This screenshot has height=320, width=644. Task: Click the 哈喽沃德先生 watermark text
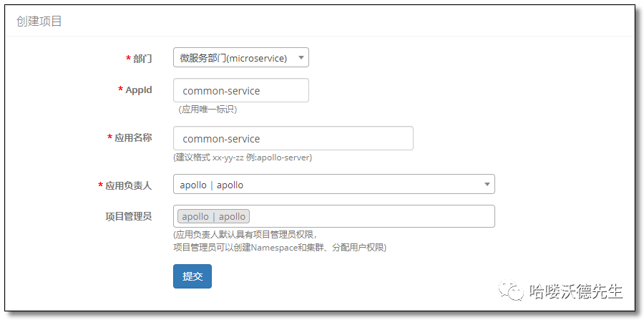point(576,292)
